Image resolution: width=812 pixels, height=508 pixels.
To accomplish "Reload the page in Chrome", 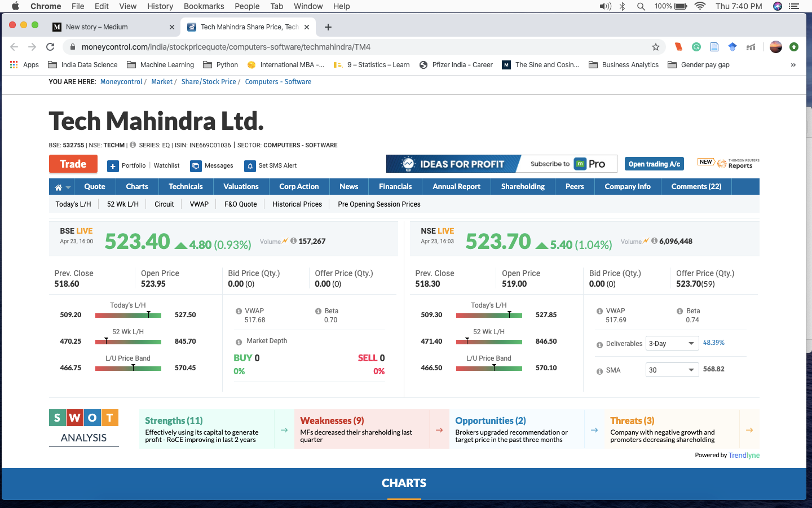I will tap(50, 47).
